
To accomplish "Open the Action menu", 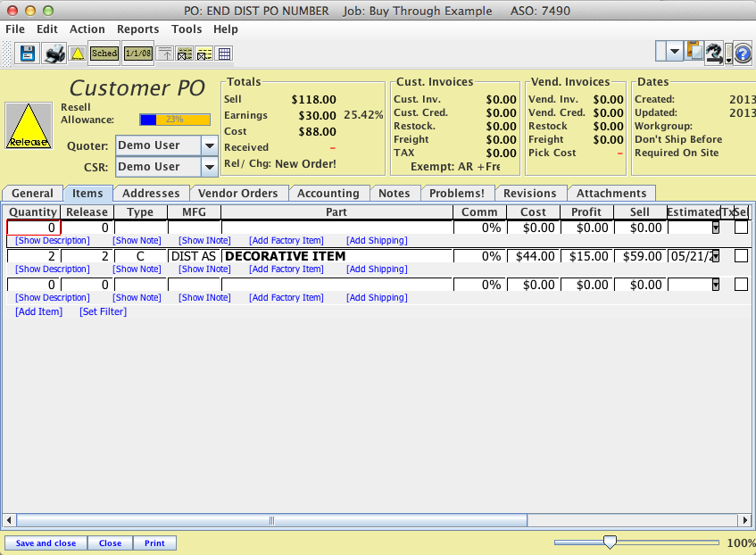I will (87, 29).
